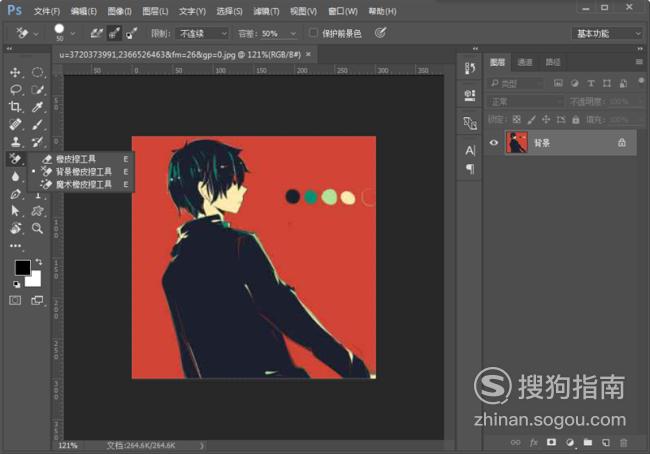This screenshot has width=650, height=454.
Task: Select the Move tool
Action: coord(15,73)
